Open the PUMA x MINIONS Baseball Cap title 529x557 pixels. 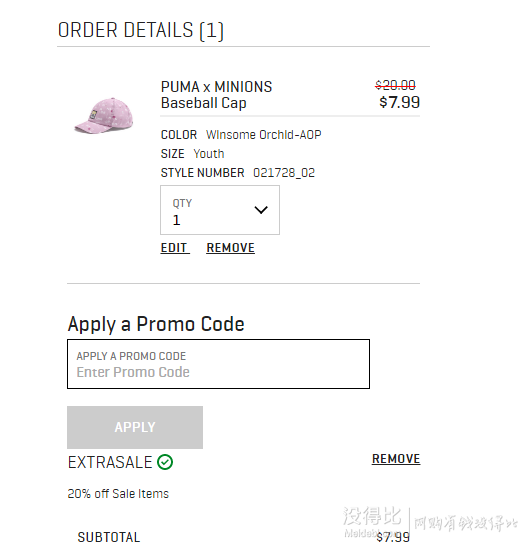(x=216, y=95)
